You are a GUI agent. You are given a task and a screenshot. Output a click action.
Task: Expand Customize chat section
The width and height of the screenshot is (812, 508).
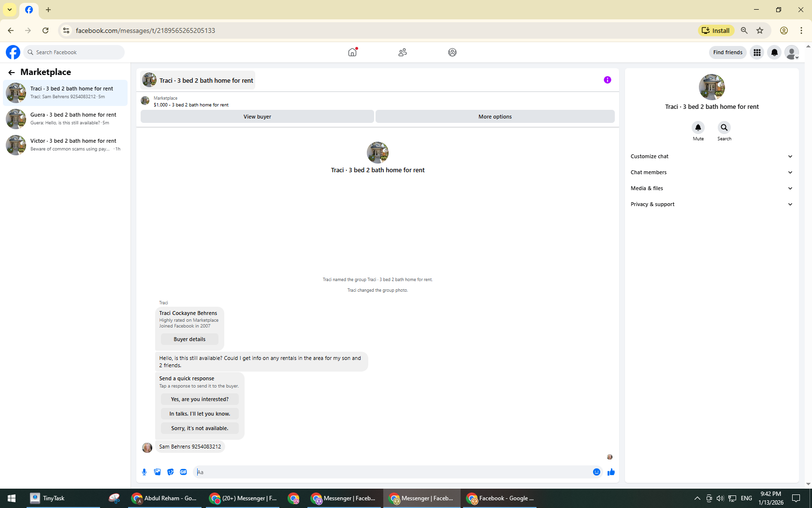pyautogui.click(x=711, y=156)
